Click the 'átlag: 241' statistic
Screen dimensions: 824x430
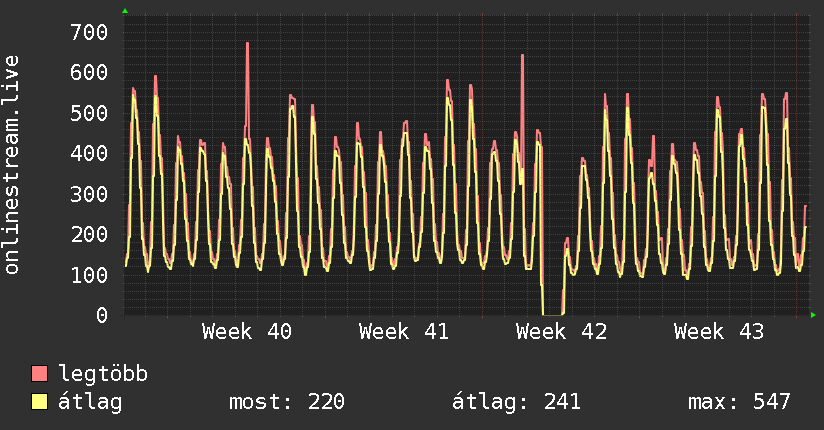pyautogui.click(x=516, y=402)
